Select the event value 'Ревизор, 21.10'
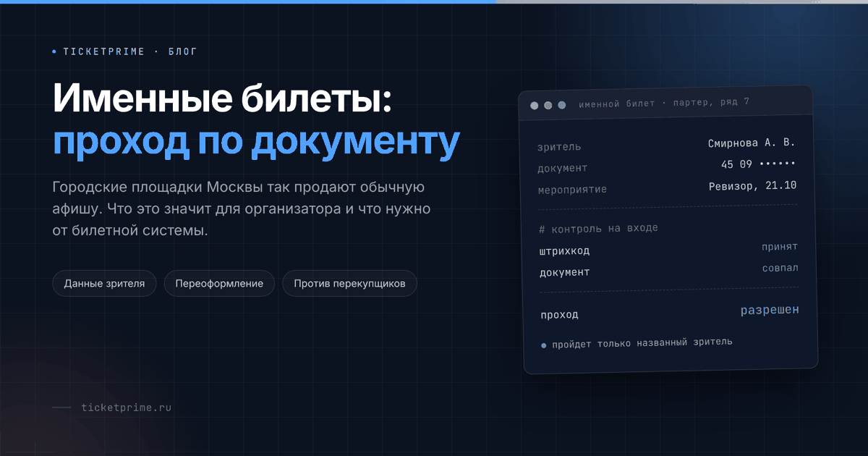This screenshot has height=456, width=868. click(x=752, y=185)
